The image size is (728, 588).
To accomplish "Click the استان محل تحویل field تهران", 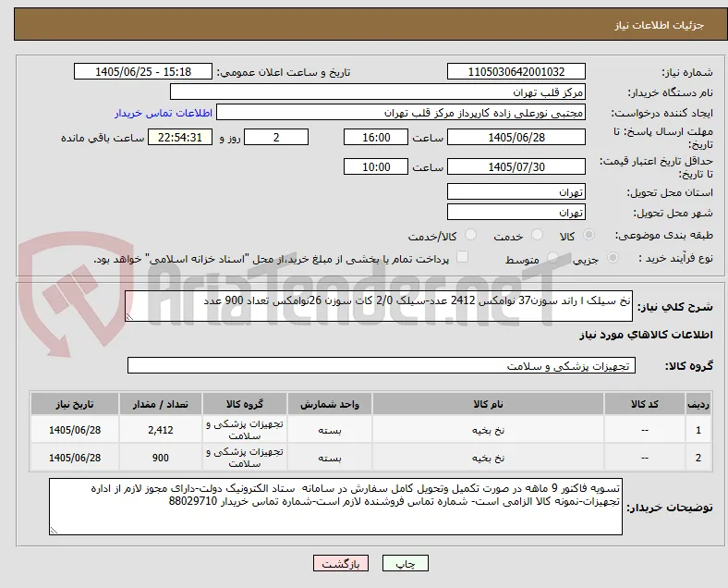I will point(516,191).
